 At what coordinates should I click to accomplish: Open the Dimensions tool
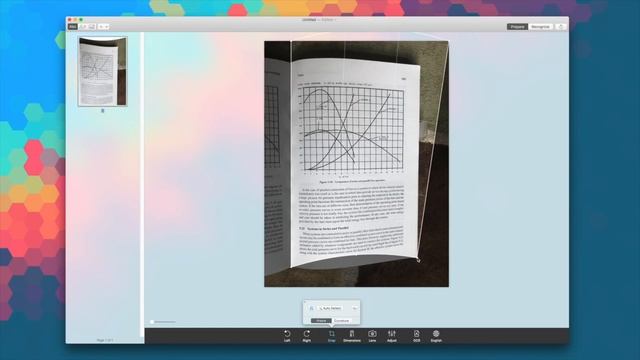click(x=352, y=336)
